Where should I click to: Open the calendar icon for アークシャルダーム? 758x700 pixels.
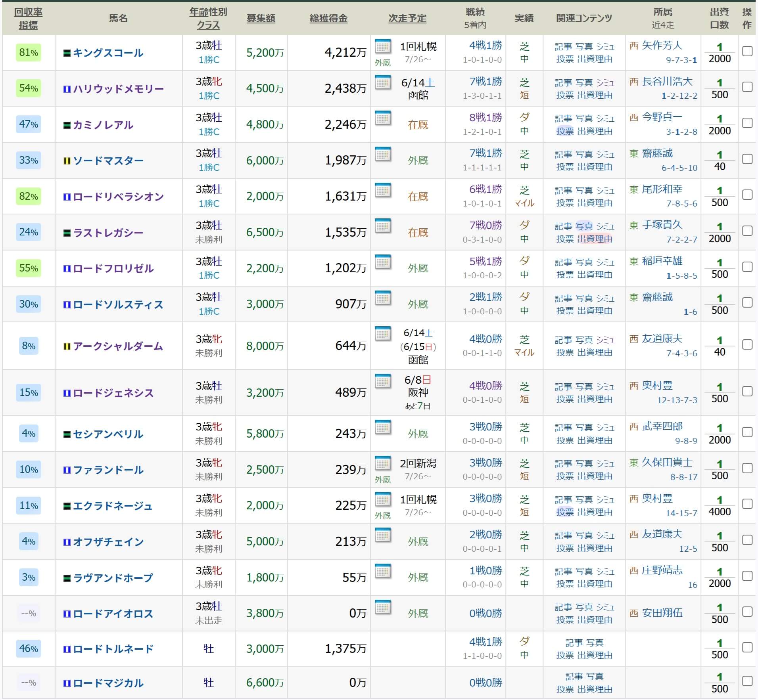pos(383,334)
